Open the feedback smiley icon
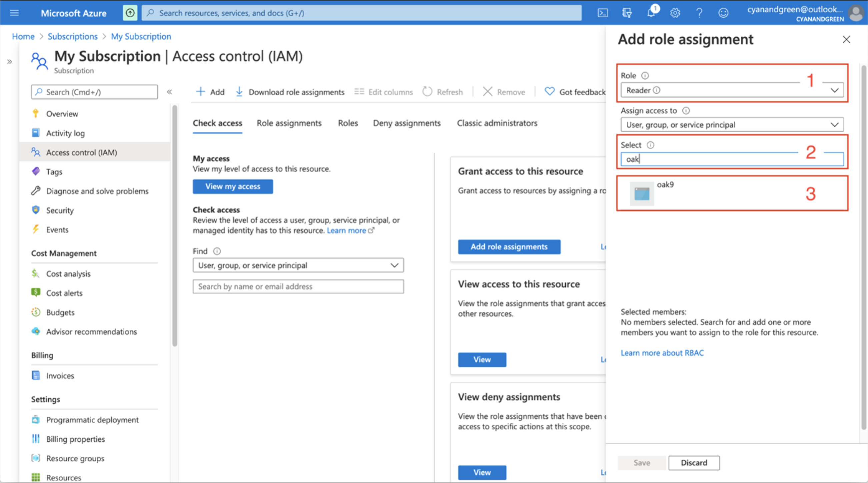 coord(723,13)
